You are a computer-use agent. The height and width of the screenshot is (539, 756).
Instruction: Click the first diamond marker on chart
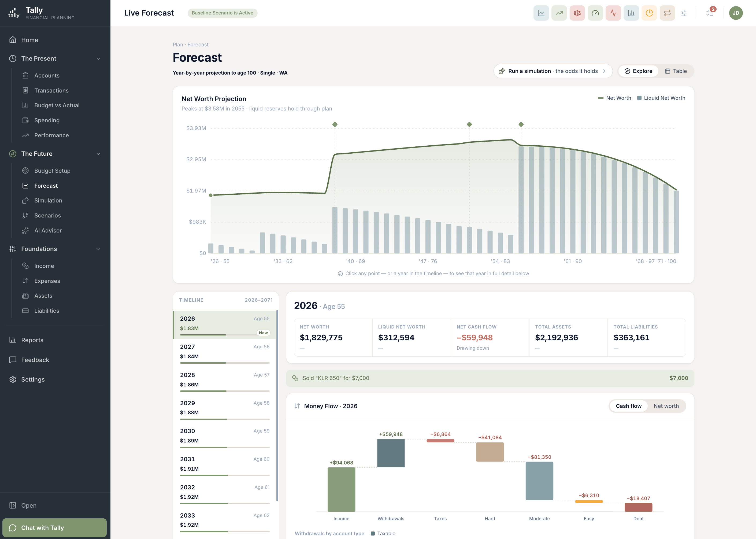pyautogui.click(x=335, y=124)
